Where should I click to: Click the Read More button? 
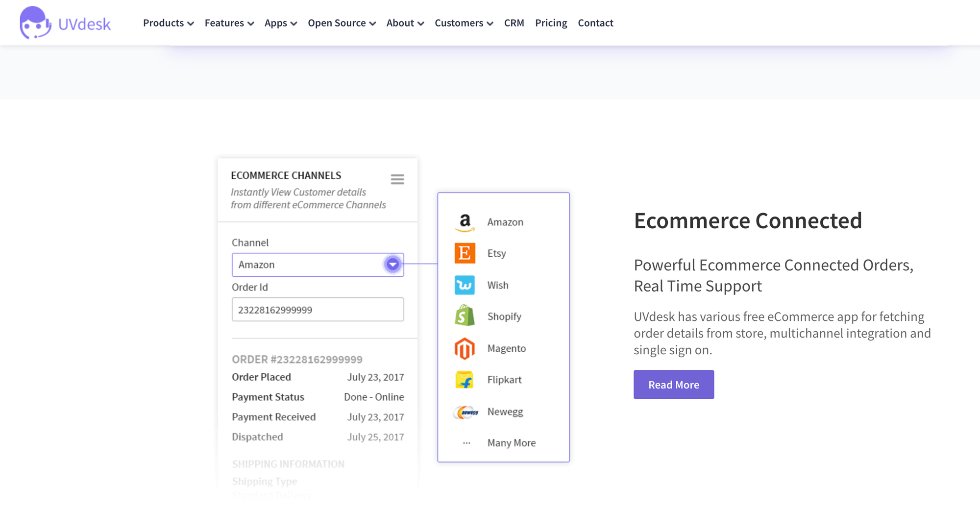click(x=673, y=385)
